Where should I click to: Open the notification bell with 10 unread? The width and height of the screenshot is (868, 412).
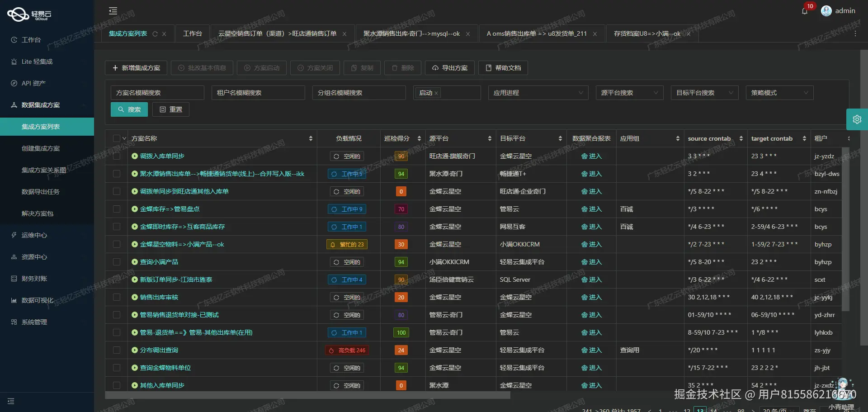pos(805,11)
